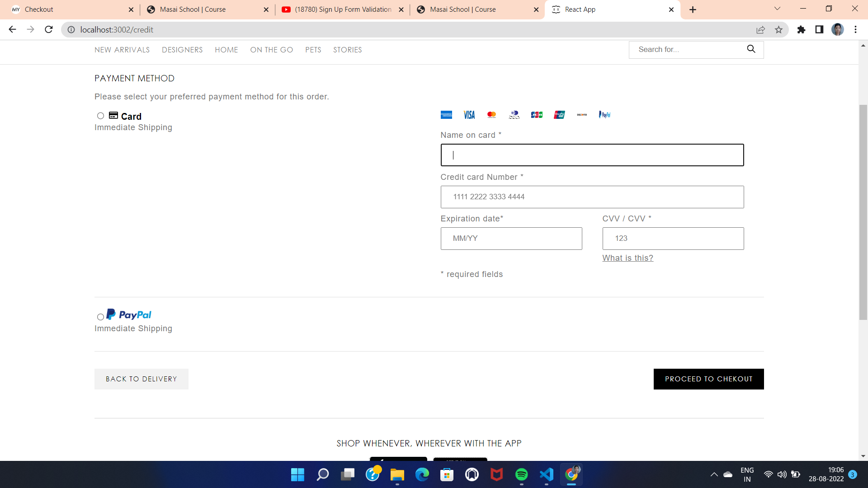This screenshot has height=488, width=868.
Task: Open the NEW ARRIVALS menu item
Action: 122,50
